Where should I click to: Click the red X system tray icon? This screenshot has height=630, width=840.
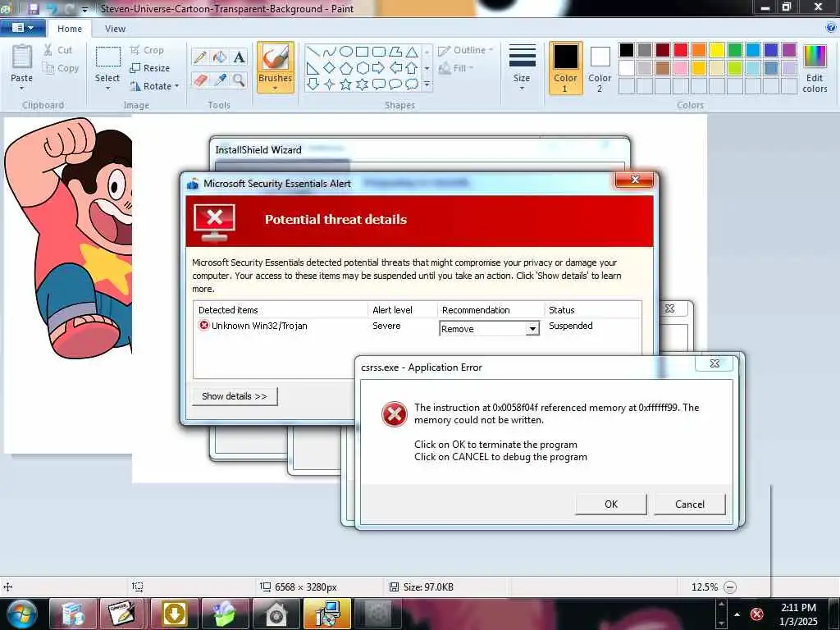pos(756,614)
